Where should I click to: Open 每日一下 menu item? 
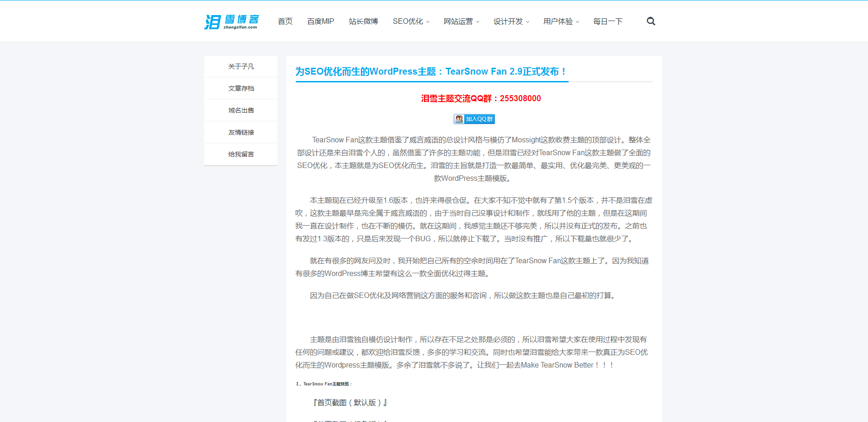[x=608, y=22]
